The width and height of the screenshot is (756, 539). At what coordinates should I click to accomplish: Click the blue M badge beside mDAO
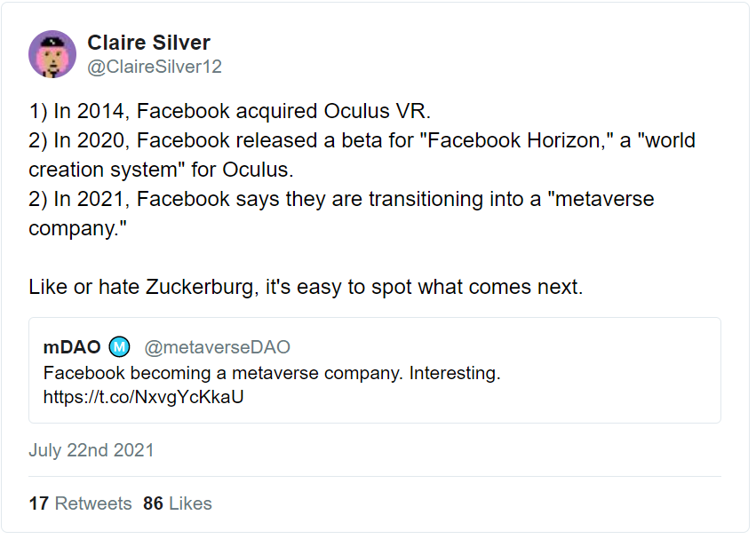(x=119, y=346)
